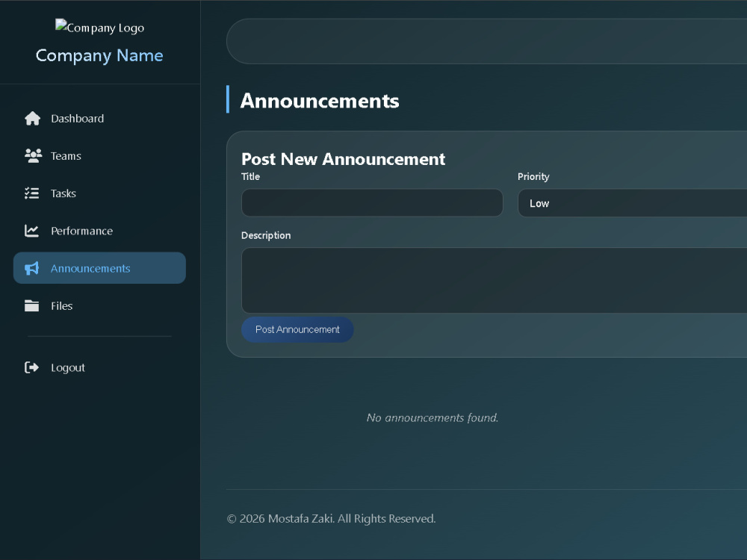Open the Tasks section

pyautogui.click(x=99, y=193)
